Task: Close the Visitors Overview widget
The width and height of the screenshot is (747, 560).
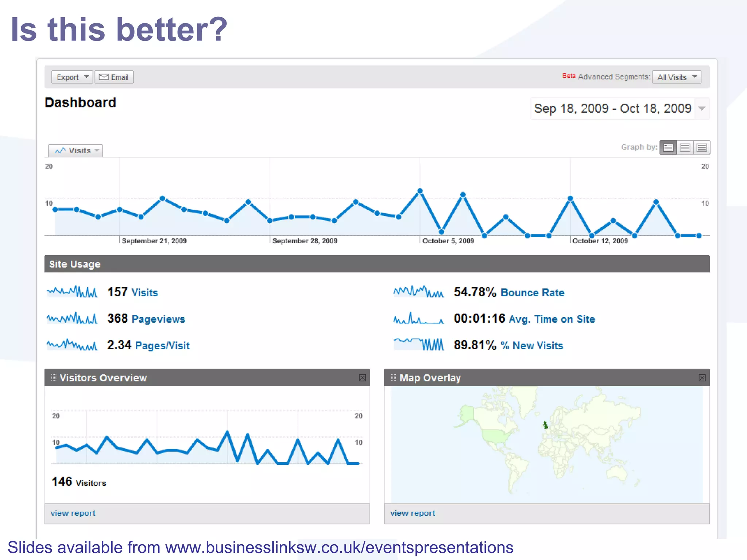Action: pyautogui.click(x=362, y=378)
